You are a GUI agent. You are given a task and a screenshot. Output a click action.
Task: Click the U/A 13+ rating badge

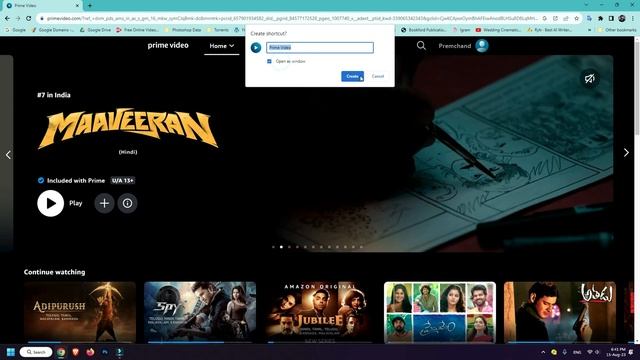tap(122, 180)
